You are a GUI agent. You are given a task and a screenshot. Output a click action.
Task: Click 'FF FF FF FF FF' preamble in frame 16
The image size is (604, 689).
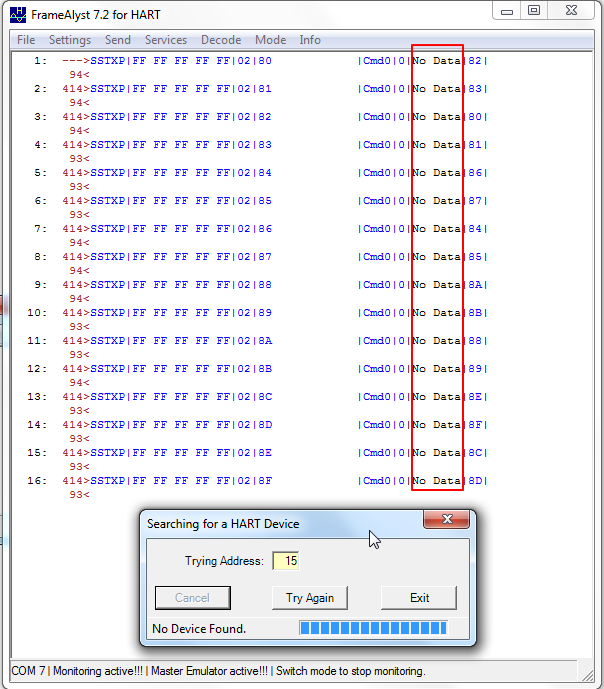pyautogui.click(x=181, y=481)
